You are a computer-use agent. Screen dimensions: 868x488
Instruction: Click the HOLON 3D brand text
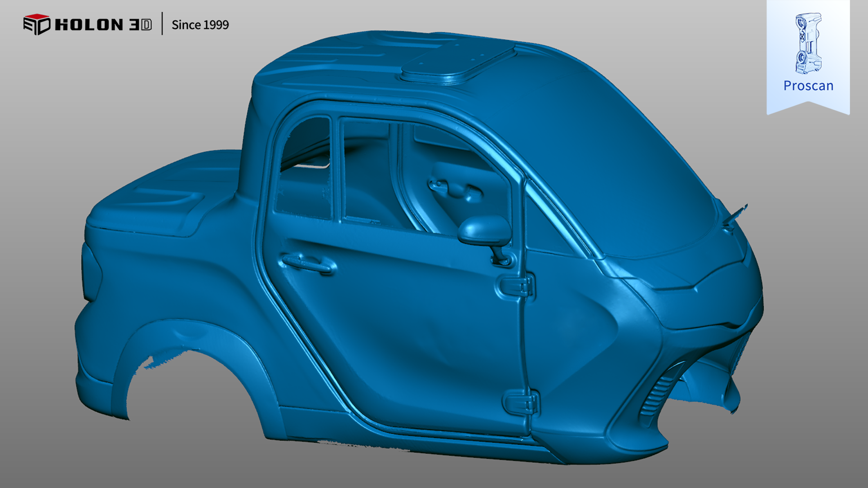coord(103,24)
